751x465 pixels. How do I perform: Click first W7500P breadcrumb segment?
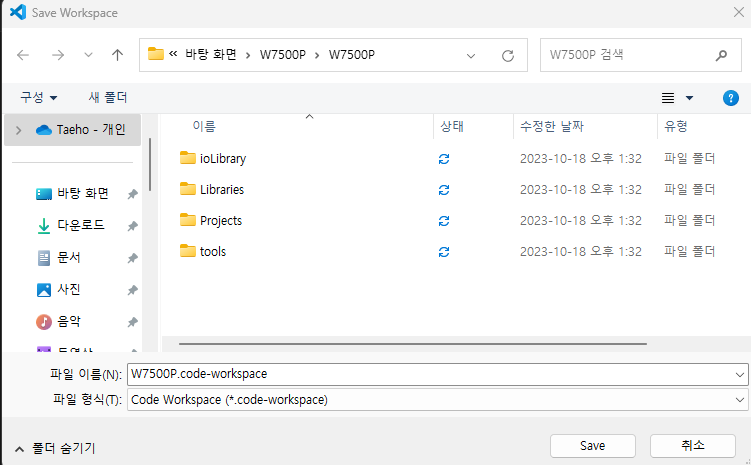click(x=283, y=55)
